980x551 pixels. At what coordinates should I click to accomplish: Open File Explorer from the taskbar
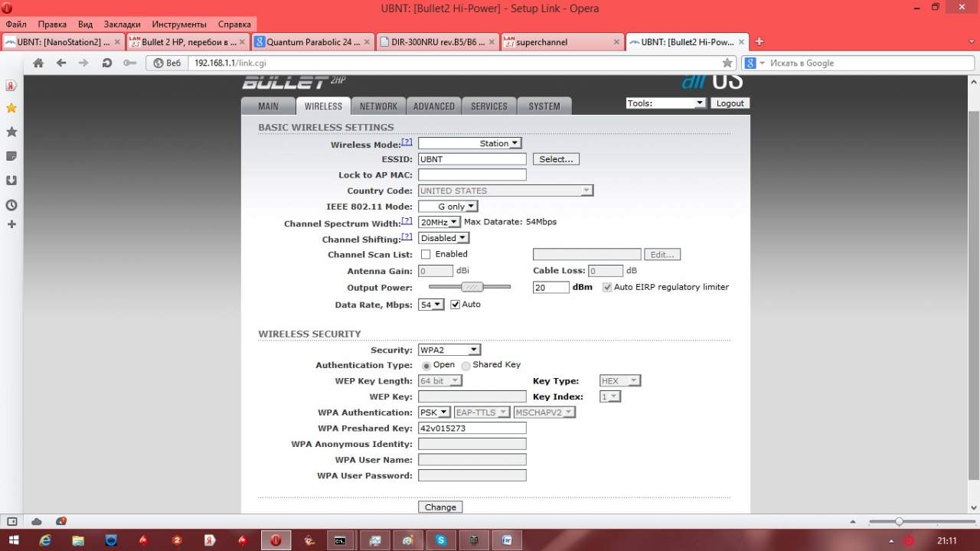(x=78, y=540)
